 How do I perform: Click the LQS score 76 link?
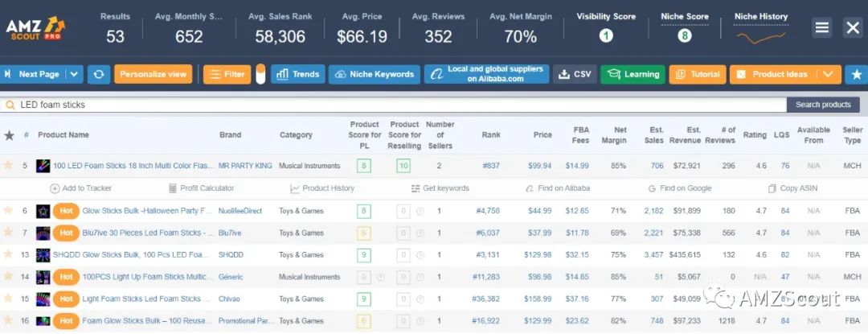coord(784,166)
